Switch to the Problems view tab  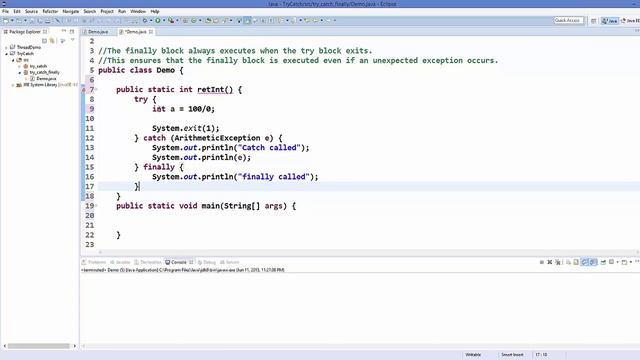point(94,262)
